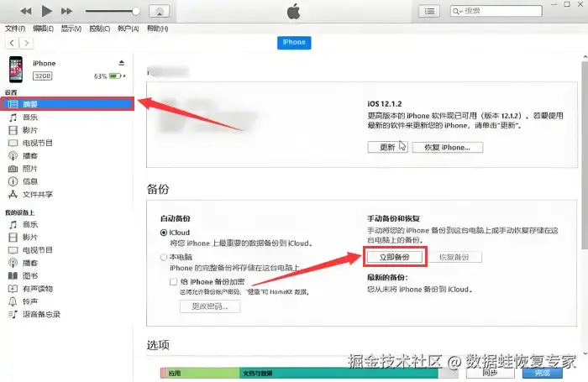Click the rewind previous track button
Image resolution: width=588 pixels, height=382 pixels.
tap(26, 11)
